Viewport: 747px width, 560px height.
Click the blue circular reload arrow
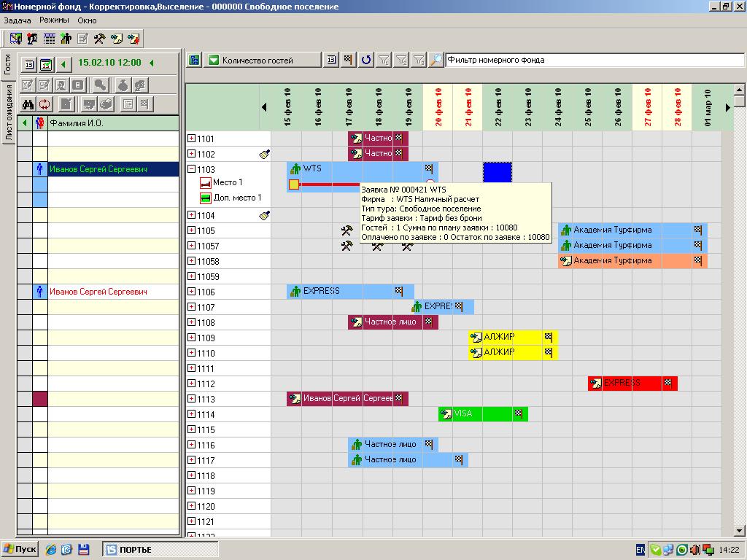366,60
